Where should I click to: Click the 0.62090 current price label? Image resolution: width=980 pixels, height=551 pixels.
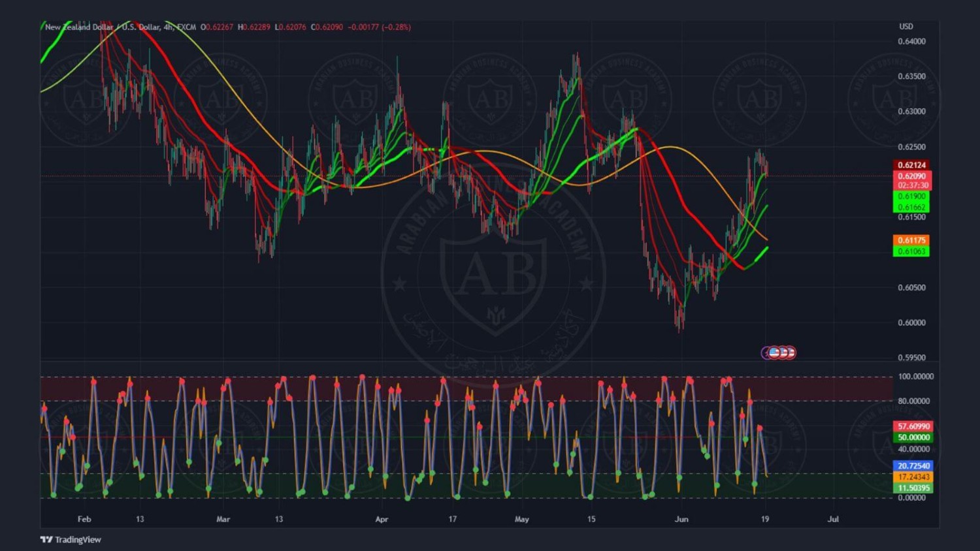point(911,176)
